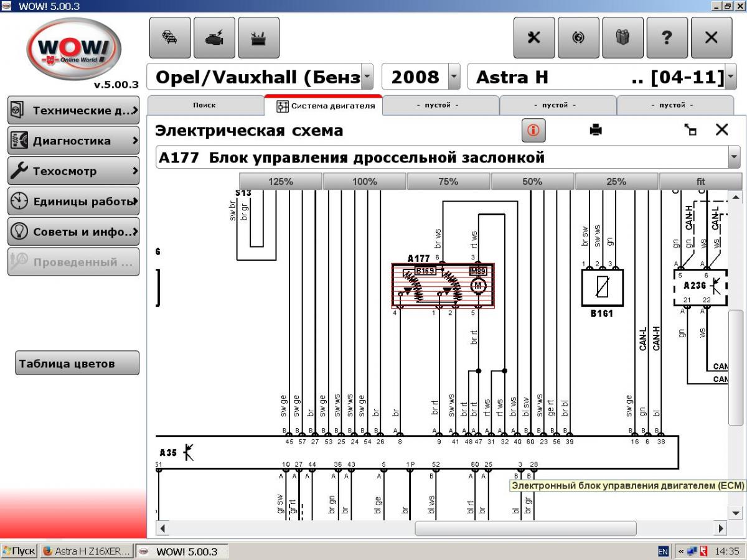Image resolution: width=747 pixels, height=560 pixels.
Task: Expand the Техосмотр menu
Action: [x=73, y=171]
